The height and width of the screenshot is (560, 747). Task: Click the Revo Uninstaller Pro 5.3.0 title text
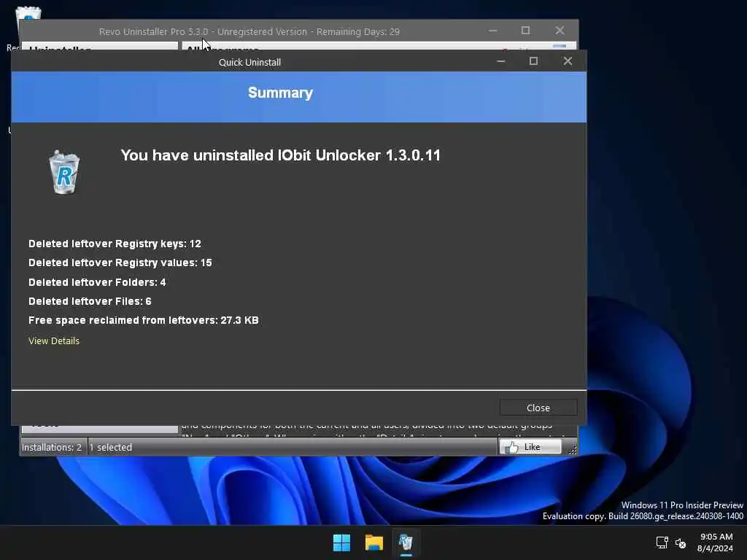pyautogui.click(x=249, y=32)
